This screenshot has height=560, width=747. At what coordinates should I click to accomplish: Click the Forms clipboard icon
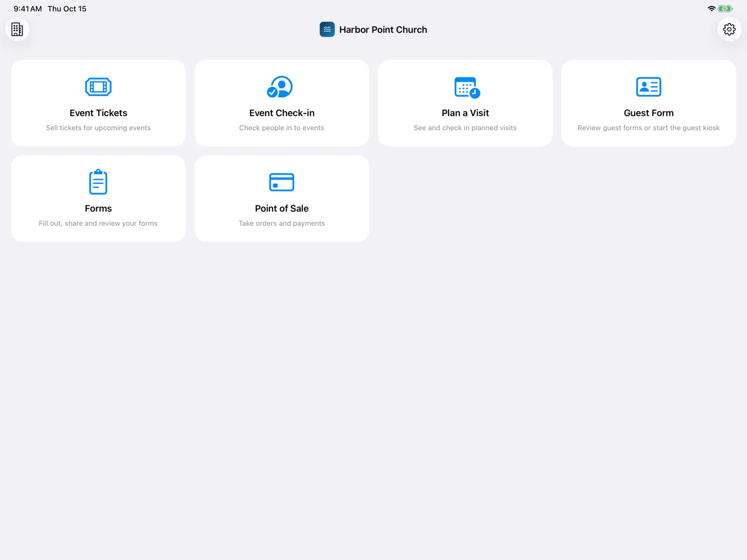tap(98, 182)
